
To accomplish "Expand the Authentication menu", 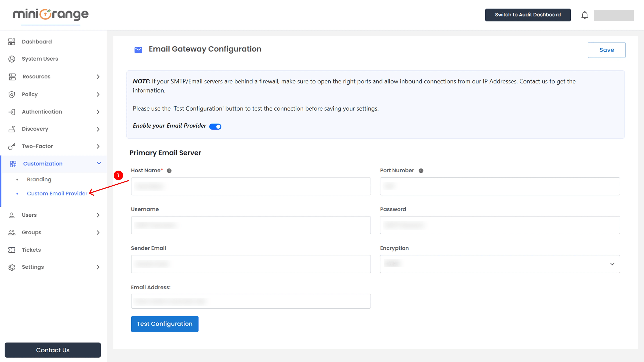I will [42, 112].
